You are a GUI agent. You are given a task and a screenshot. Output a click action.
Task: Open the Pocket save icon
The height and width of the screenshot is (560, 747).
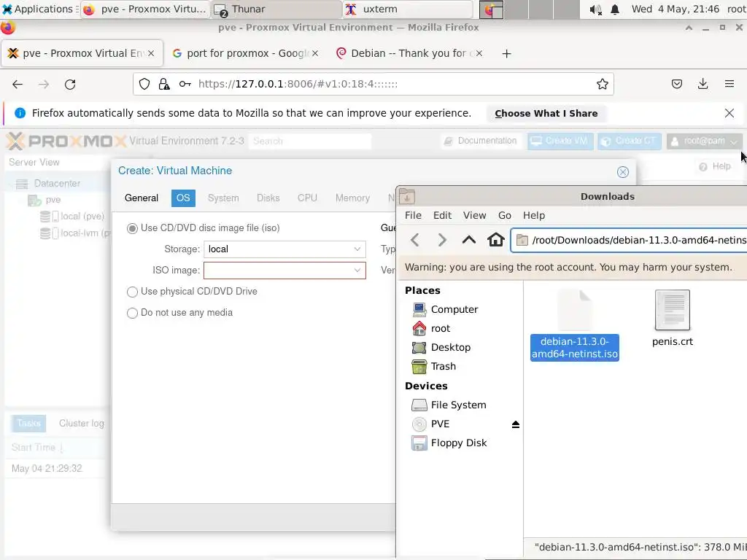click(x=676, y=85)
